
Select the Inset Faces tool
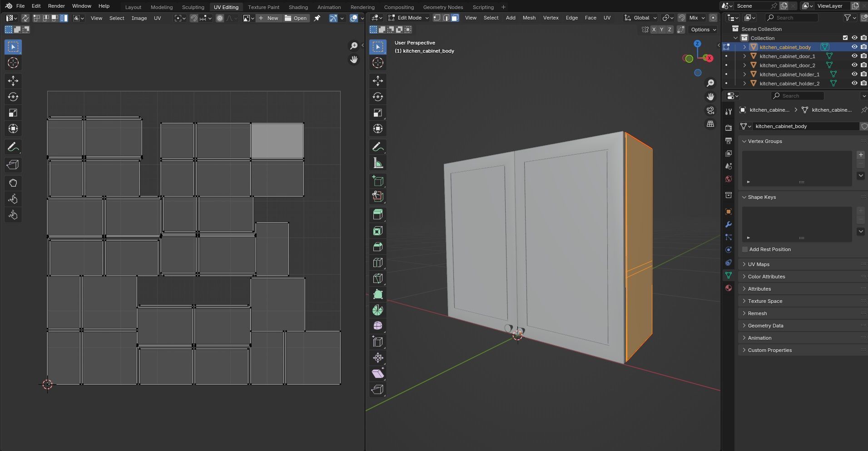tap(378, 231)
